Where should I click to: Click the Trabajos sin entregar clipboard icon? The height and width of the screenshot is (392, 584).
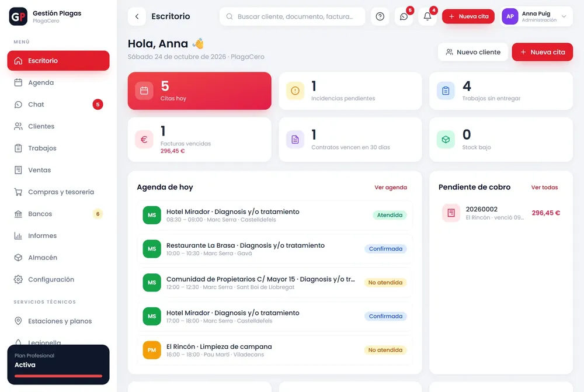[x=446, y=91]
